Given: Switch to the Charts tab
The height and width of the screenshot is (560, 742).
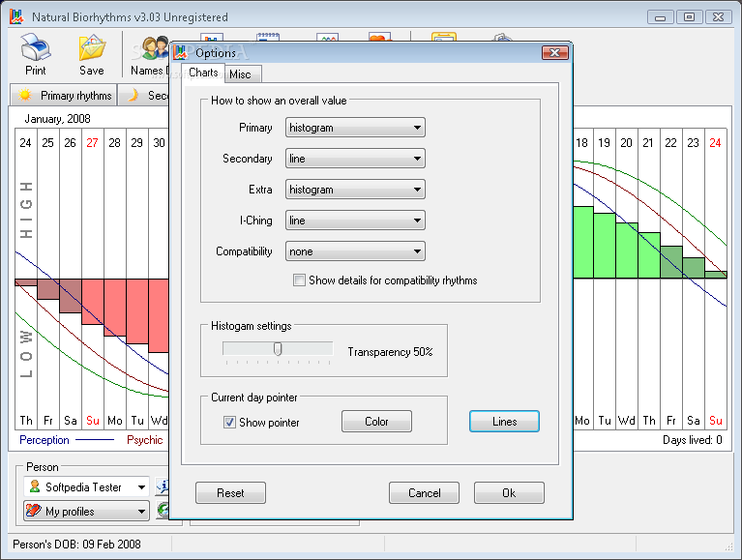Looking at the screenshot, I should (x=203, y=73).
